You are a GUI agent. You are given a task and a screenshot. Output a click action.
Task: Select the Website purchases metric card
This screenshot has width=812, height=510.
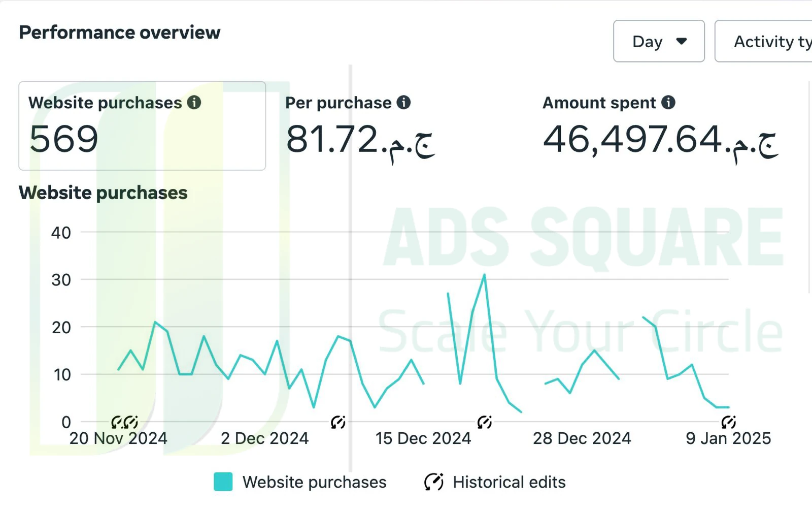point(142,126)
